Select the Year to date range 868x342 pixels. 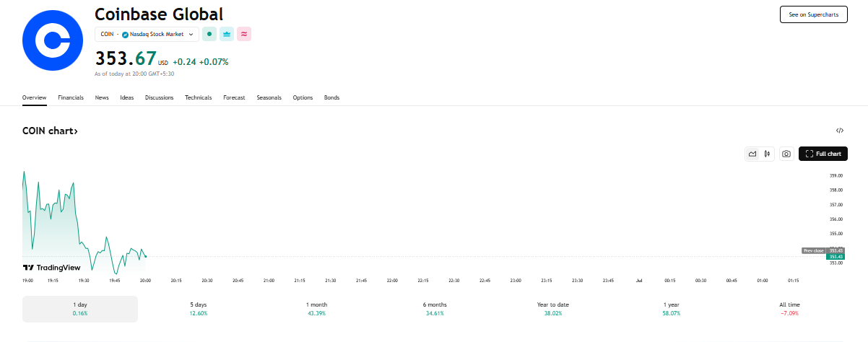(x=553, y=309)
